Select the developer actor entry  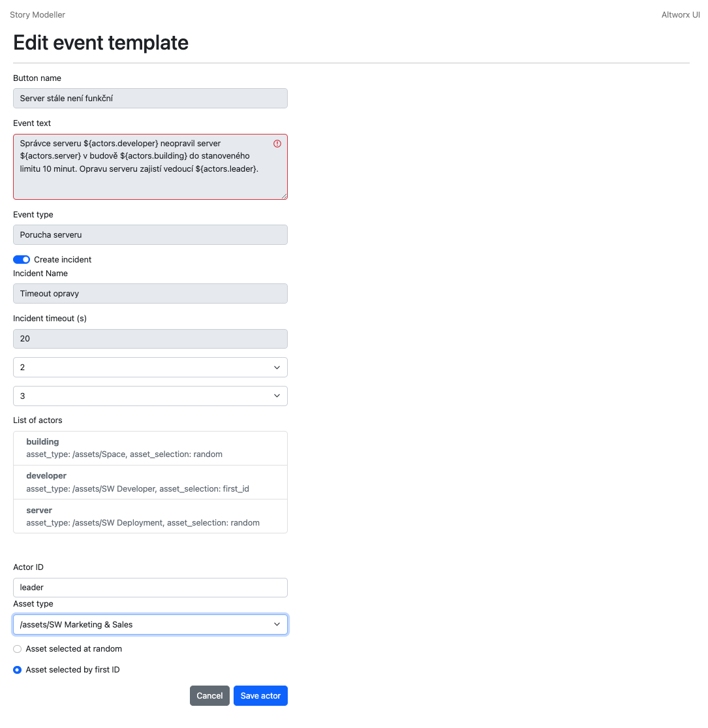150,482
